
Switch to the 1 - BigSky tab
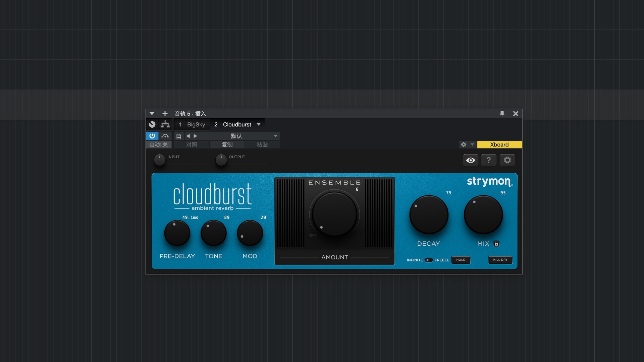192,124
